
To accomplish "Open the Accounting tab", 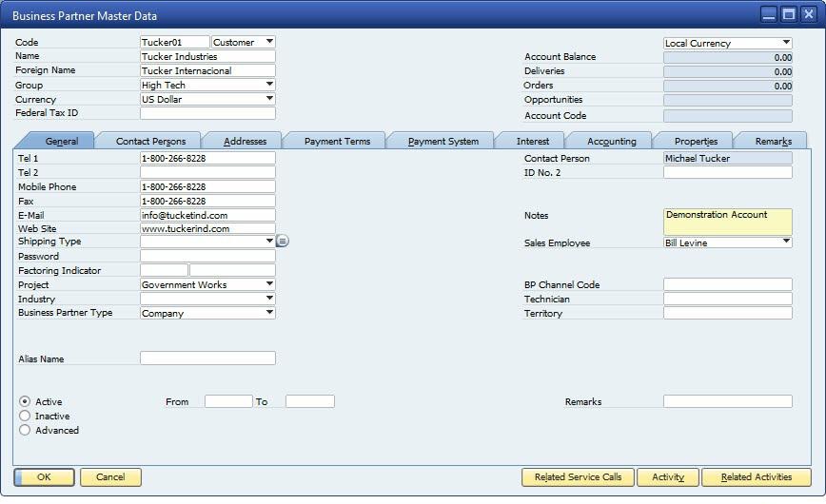I will tap(612, 141).
